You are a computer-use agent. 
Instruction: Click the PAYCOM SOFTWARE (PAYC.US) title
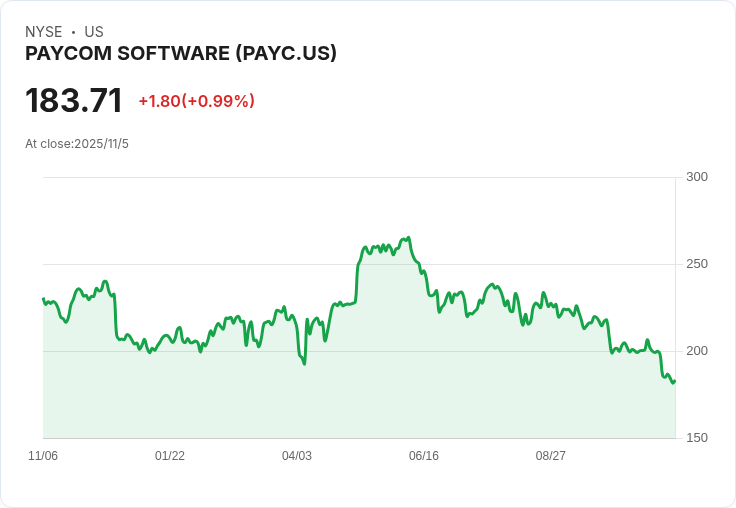click(x=181, y=54)
